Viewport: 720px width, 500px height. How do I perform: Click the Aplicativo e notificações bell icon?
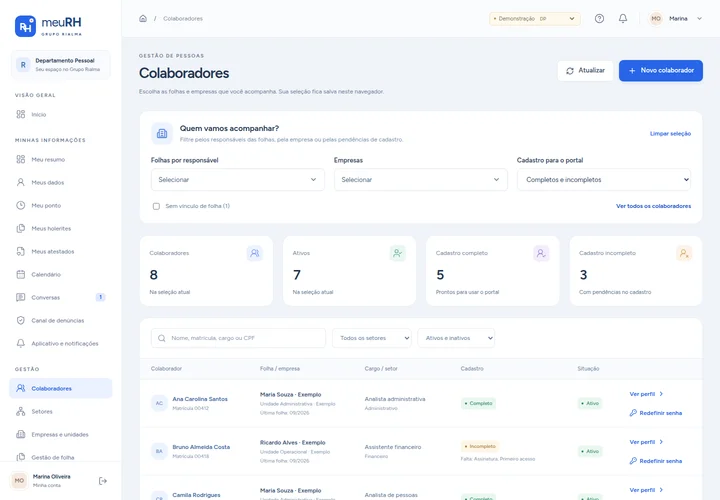click(x=21, y=343)
